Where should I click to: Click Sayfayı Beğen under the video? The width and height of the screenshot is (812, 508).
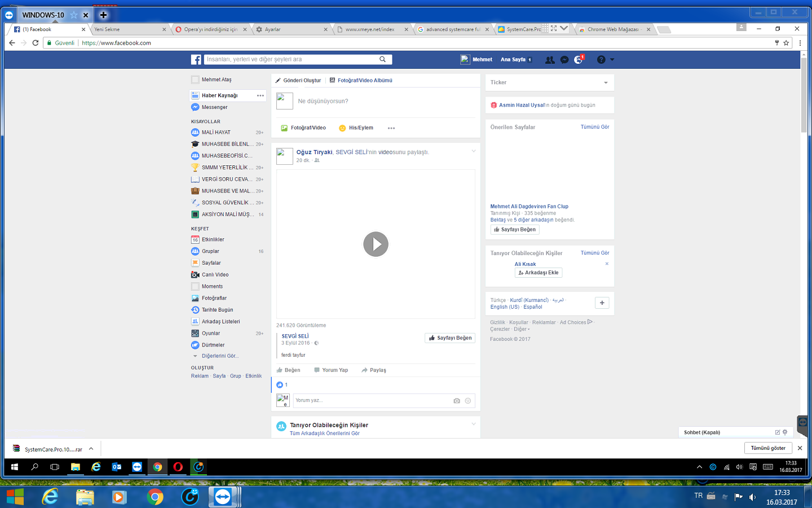pyautogui.click(x=450, y=338)
